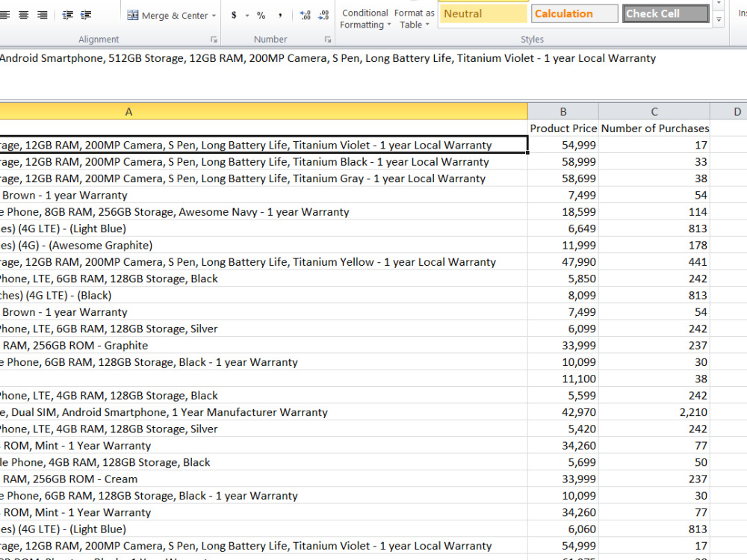
Task: Select price cell 18,599
Action: click(563, 212)
